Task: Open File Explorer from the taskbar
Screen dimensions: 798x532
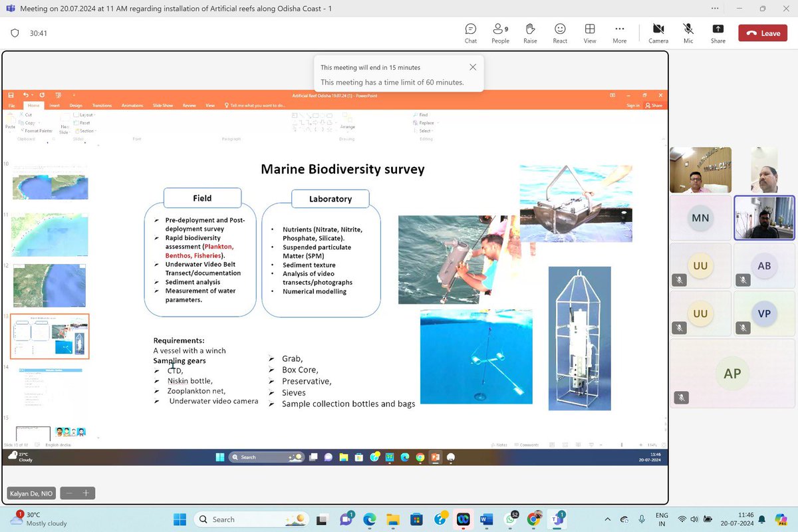Action: [392, 519]
